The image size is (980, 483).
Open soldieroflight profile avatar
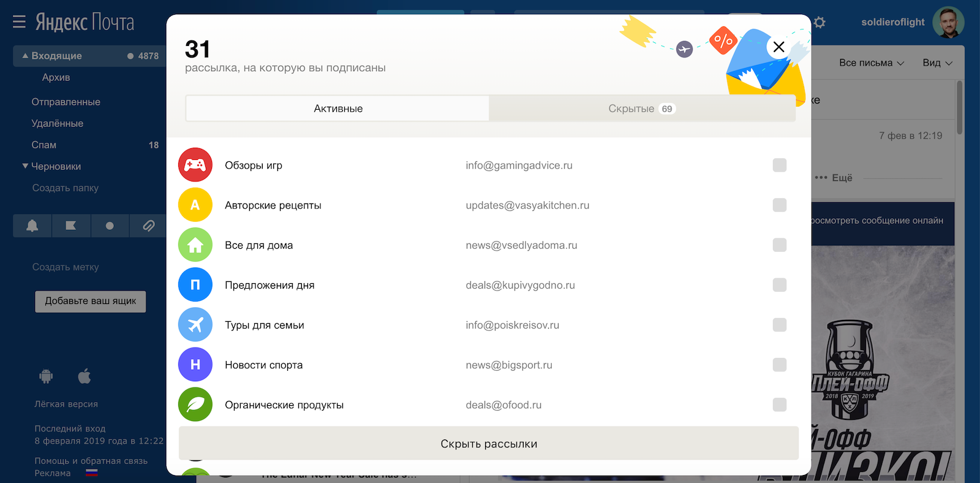tap(948, 22)
